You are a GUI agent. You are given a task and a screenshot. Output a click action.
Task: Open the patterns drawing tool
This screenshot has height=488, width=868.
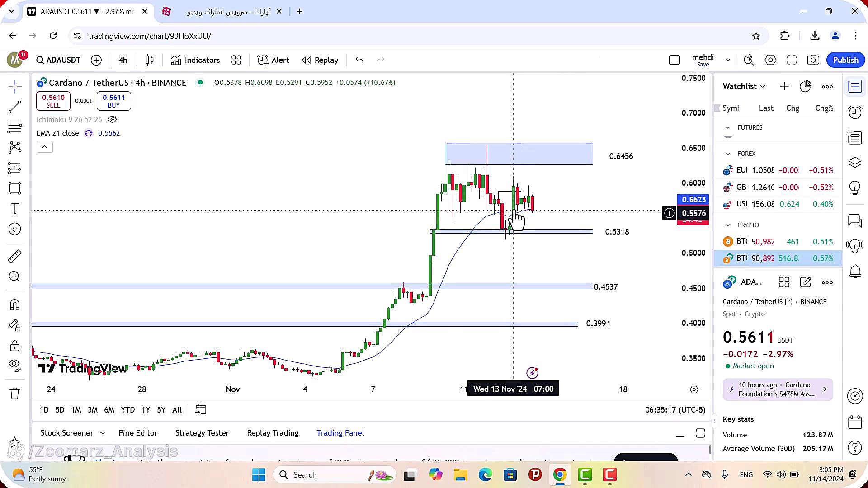tap(15, 147)
